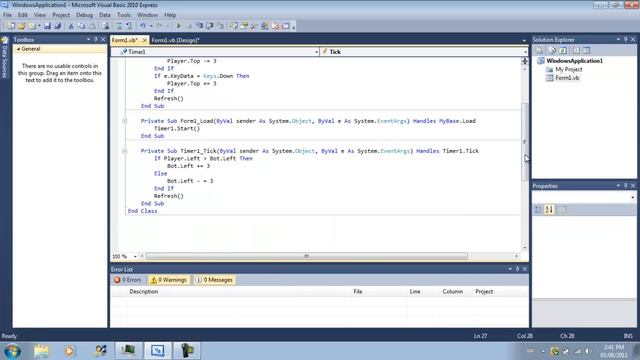
Task: Open Properties Window from the main toolbar
Action: click(244, 26)
